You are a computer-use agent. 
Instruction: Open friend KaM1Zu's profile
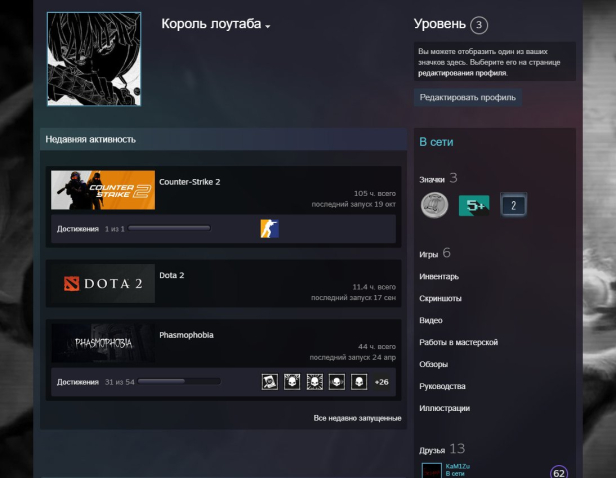click(x=457, y=467)
